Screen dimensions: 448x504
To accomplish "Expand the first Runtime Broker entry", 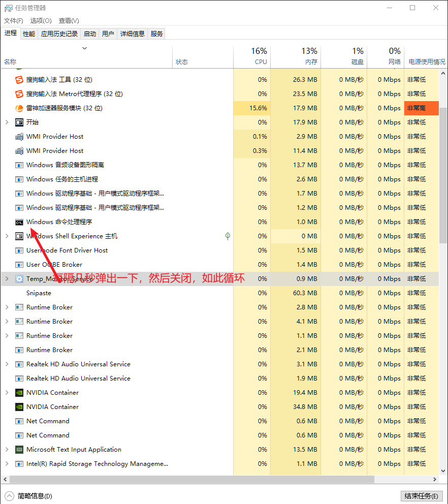I will pyautogui.click(x=7, y=307).
